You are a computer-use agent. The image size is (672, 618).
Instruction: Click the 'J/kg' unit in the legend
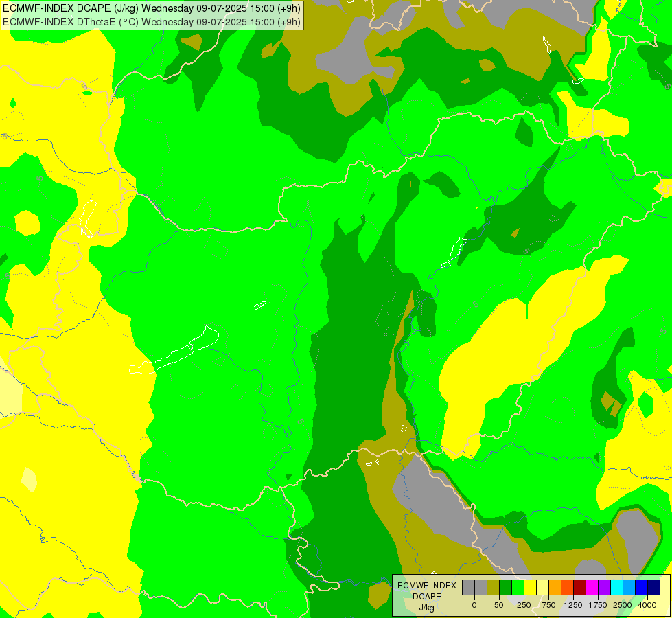426,608
